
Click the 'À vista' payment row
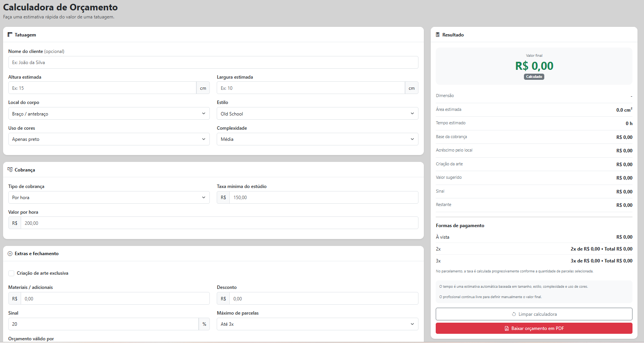(x=534, y=237)
